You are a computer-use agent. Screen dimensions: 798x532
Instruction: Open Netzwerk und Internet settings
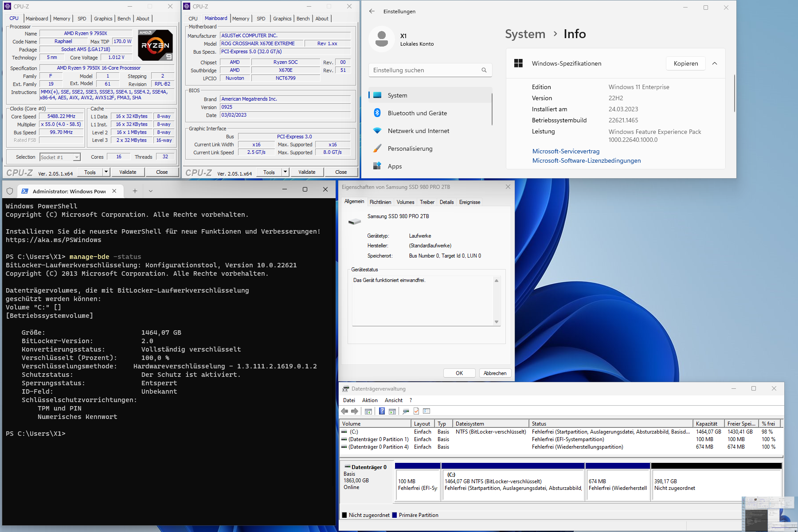pyautogui.click(x=430, y=131)
